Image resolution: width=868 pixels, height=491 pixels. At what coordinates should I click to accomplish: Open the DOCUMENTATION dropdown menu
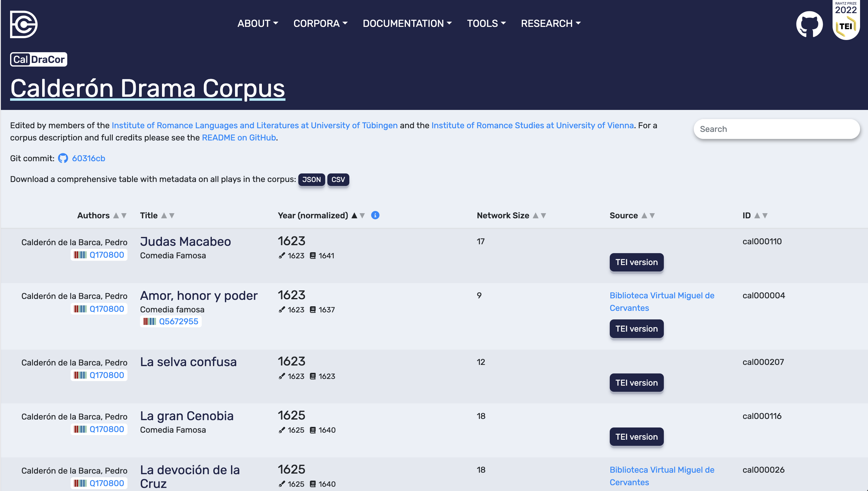407,23
